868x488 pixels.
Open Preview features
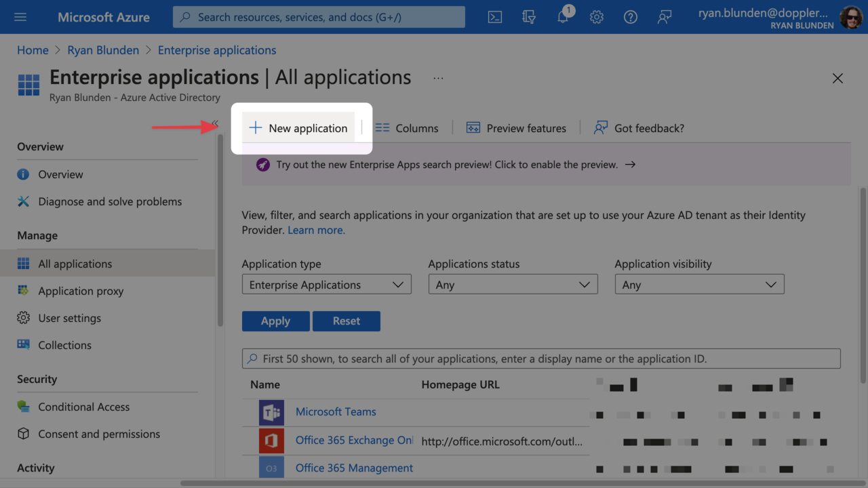pos(516,128)
